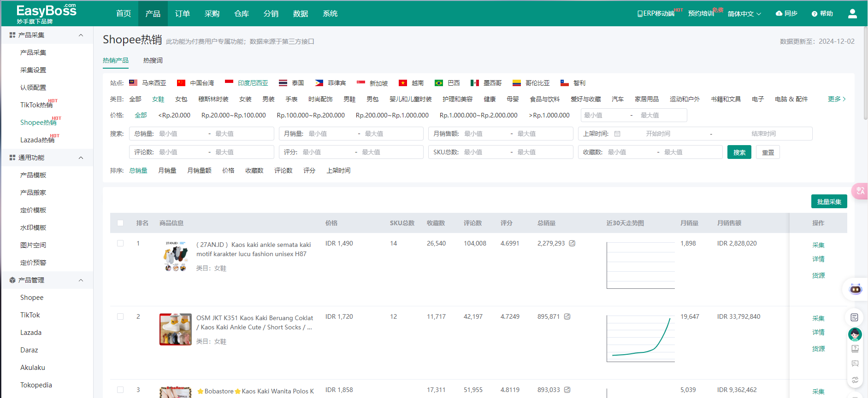The width and height of the screenshot is (868, 398).
Task: Open sales history icon beside 893,033
Action: [x=567, y=390]
